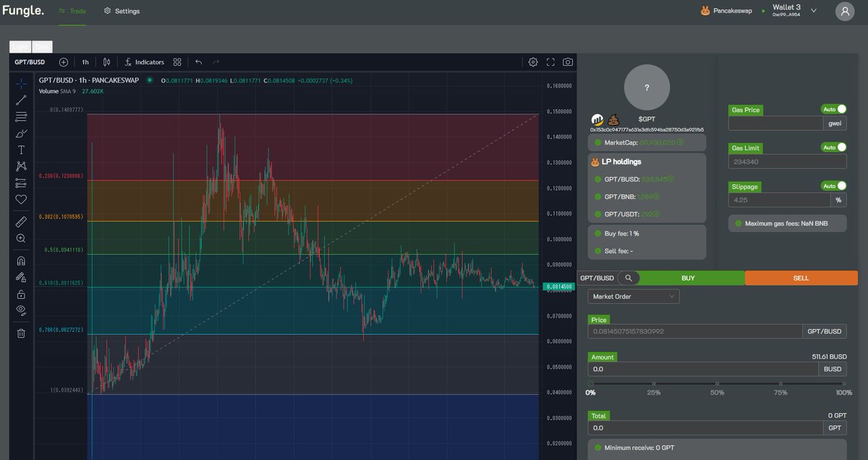Select the BUY tab
Viewport: 868px width, 460px height.
click(x=688, y=278)
